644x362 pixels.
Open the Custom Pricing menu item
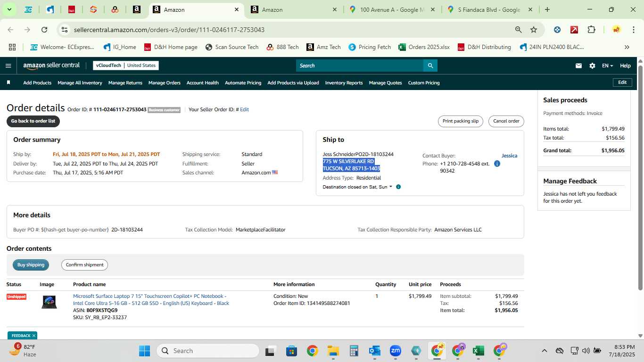tap(424, 82)
